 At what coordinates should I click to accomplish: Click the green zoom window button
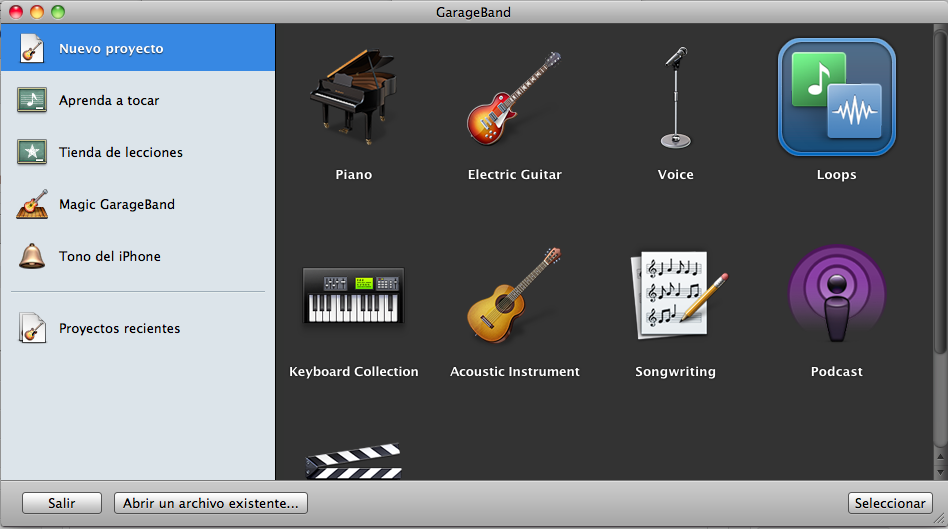coord(58,12)
